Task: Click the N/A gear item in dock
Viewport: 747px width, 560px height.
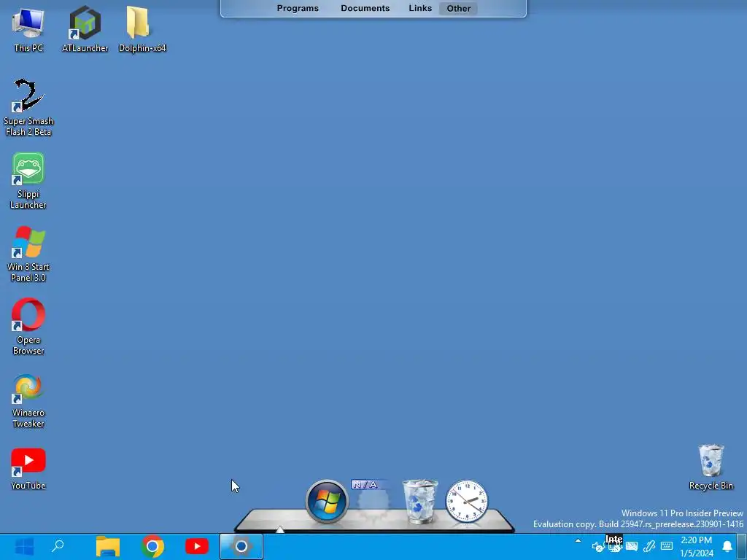Action: click(373, 502)
